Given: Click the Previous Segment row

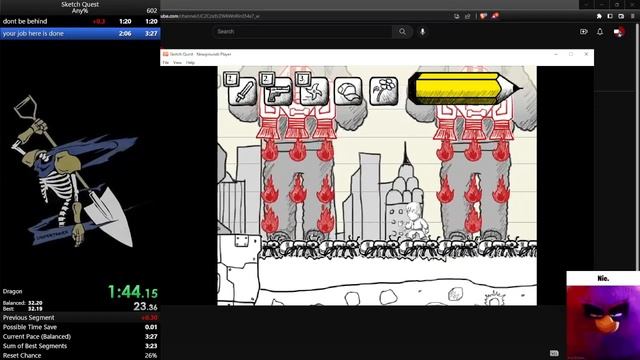Looking at the screenshot, I should [x=80, y=318].
